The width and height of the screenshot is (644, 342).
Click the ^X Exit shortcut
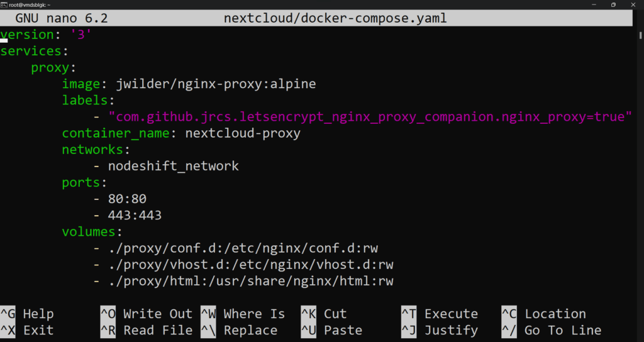tap(27, 330)
